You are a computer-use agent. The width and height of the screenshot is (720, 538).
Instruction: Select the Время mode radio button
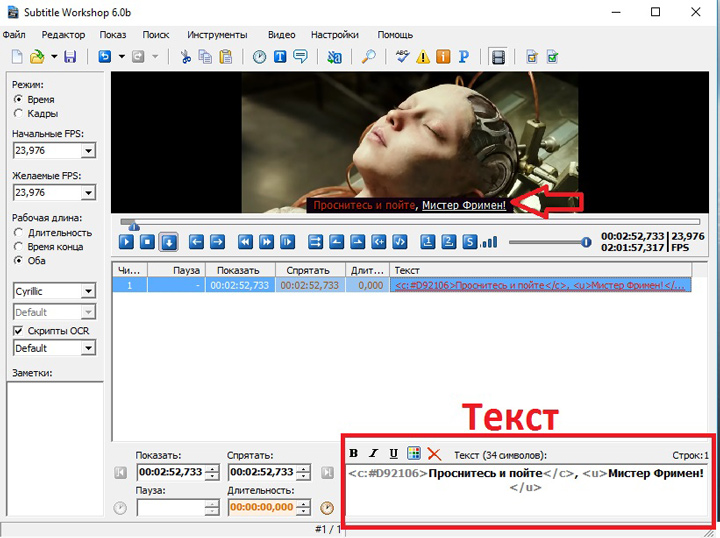tap(18, 99)
